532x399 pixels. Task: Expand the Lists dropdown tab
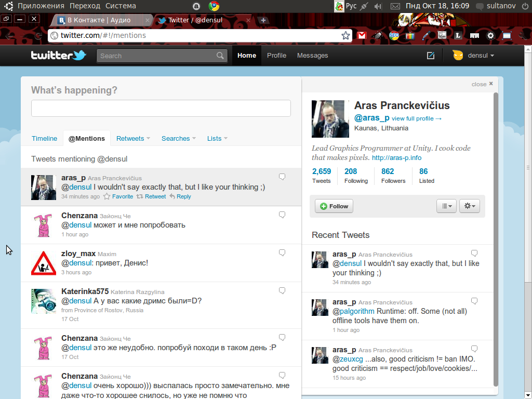click(217, 138)
